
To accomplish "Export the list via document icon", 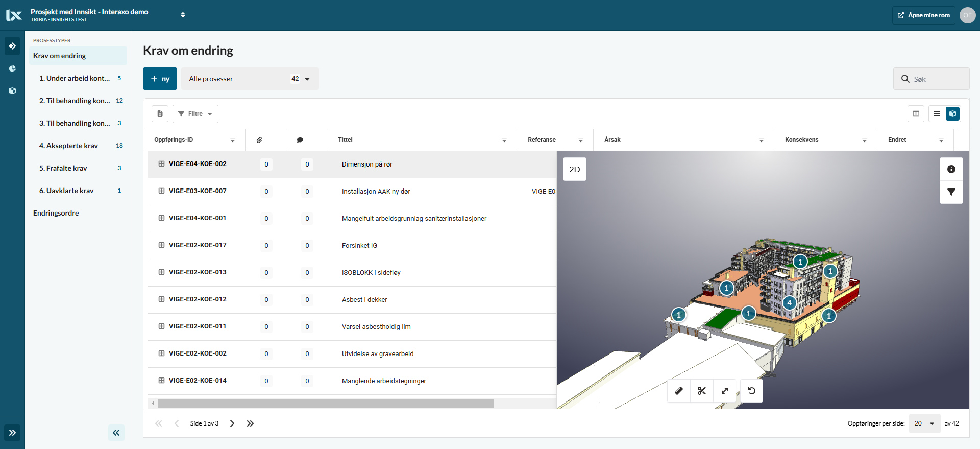I will pyautogui.click(x=160, y=114).
